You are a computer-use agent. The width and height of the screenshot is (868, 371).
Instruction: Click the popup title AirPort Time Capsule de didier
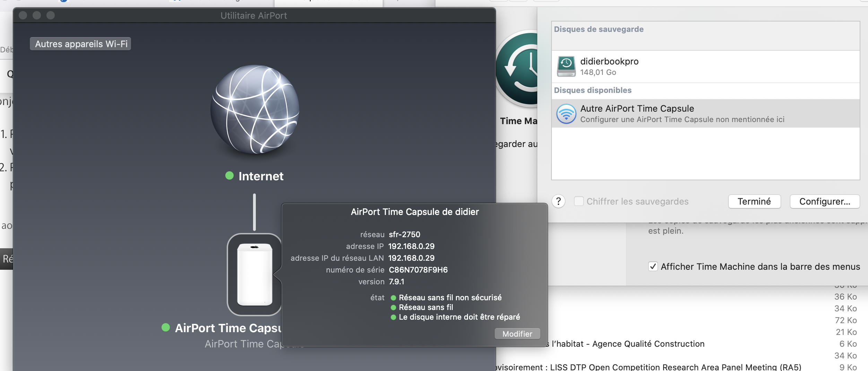tap(415, 212)
